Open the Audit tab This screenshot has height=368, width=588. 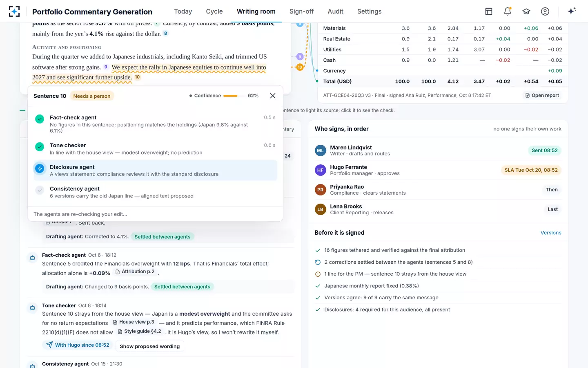pos(336,11)
